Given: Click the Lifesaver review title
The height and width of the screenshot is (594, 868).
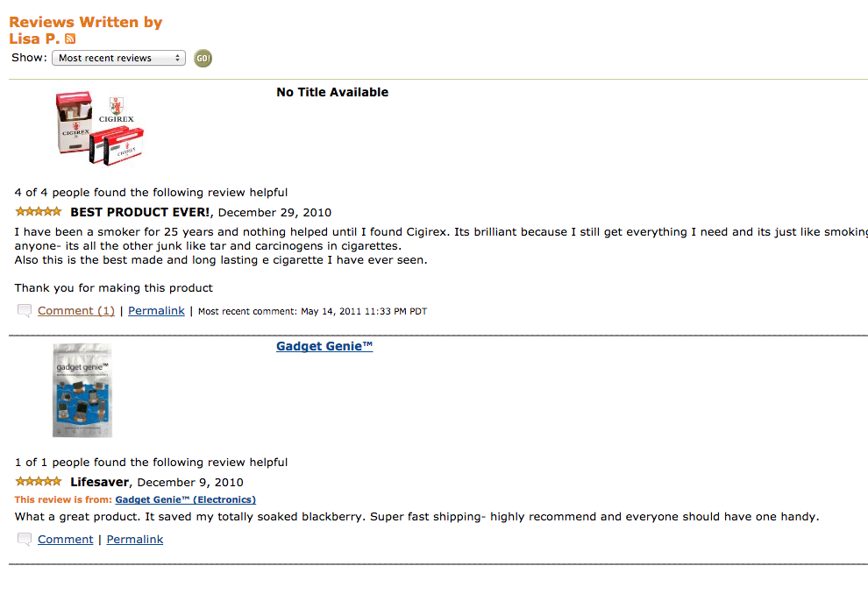Looking at the screenshot, I should coord(100,482).
